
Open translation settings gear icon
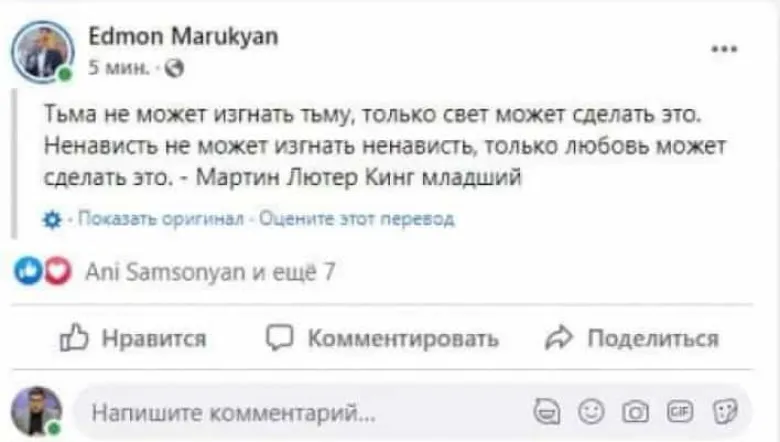(x=54, y=219)
